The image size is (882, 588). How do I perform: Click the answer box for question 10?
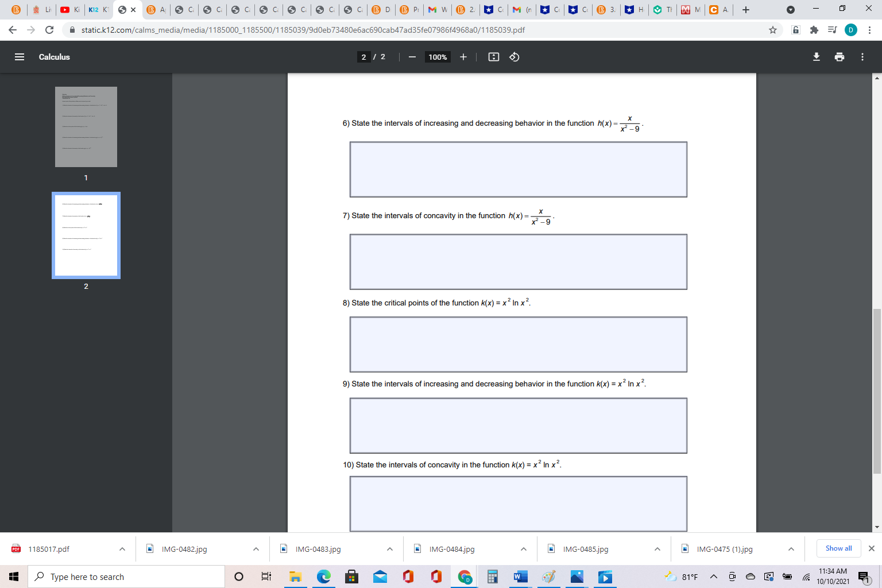click(519, 504)
